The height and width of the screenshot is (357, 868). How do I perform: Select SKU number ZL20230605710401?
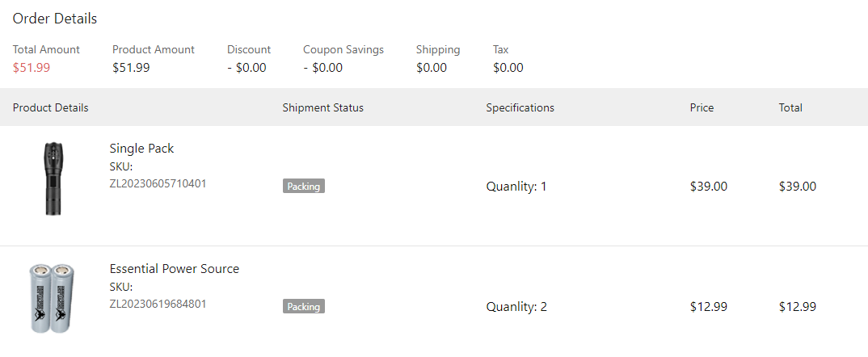(x=158, y=183)
